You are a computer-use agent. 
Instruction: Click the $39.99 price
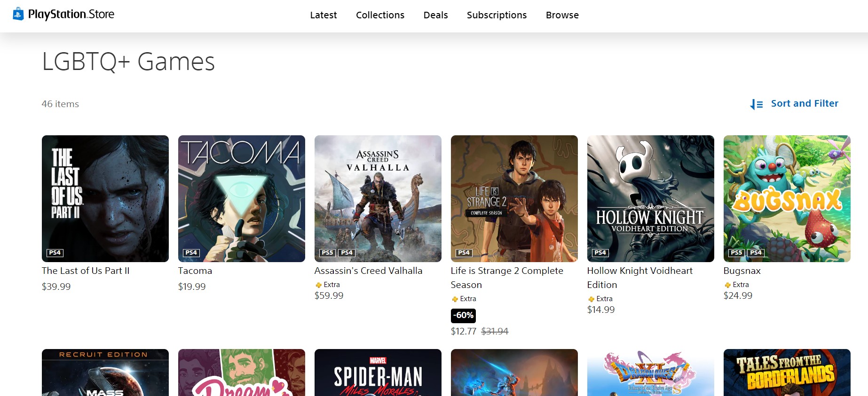[56, 287]
